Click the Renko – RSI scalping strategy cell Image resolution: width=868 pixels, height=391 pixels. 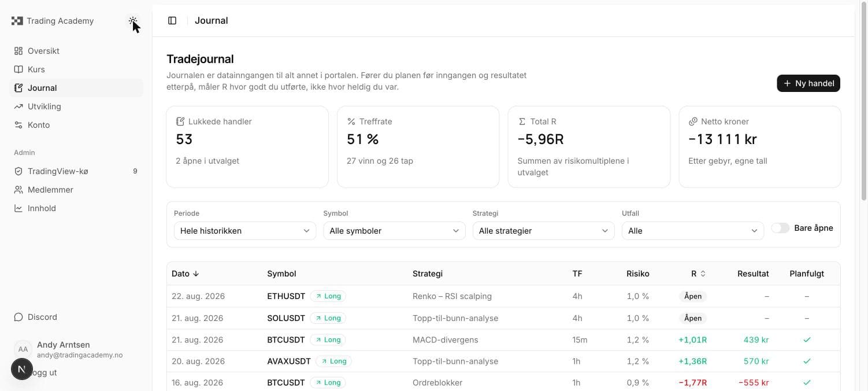pyautogui.click(x=452, y=296)
